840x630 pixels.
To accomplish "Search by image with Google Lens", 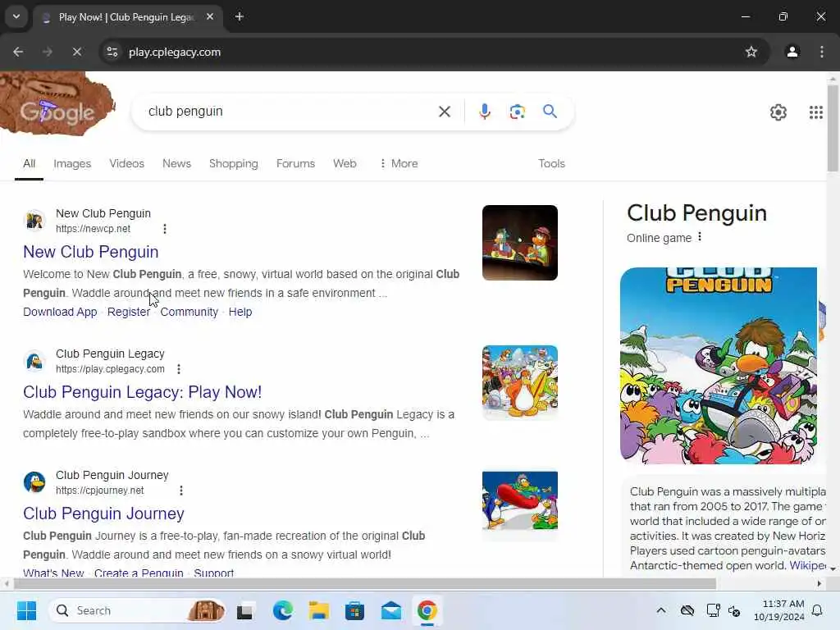I will [517, 112].
